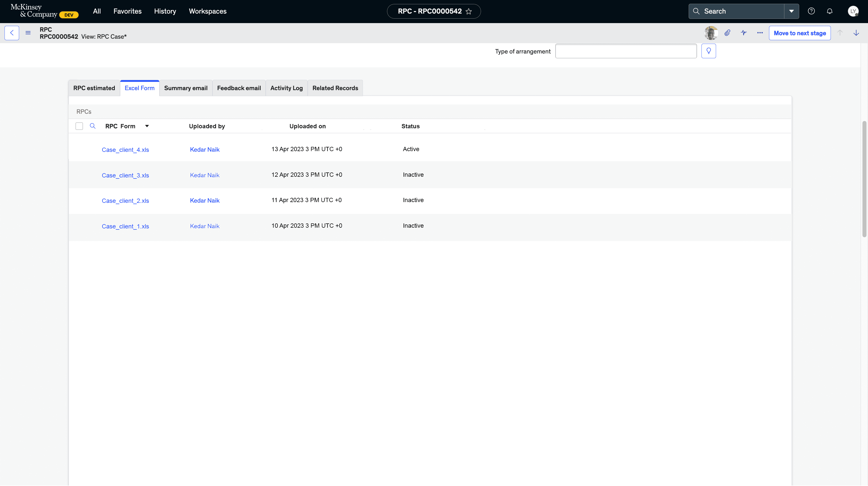Click Move to next stage button
This screenshot has width=868, height=486.
pyautogui.click(x=800, y=33)
